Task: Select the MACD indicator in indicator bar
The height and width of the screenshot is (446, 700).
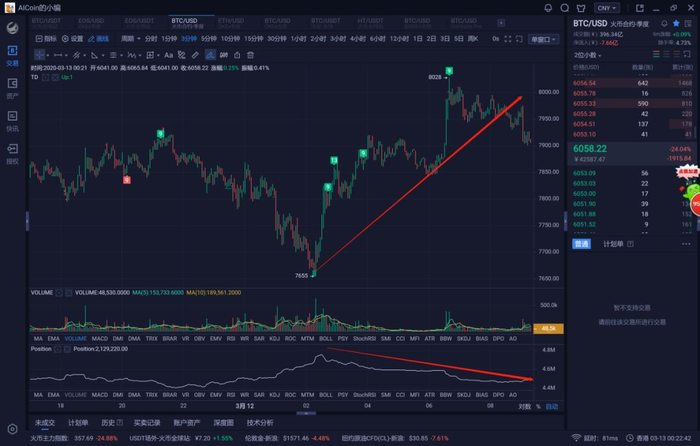Action: 99,338
